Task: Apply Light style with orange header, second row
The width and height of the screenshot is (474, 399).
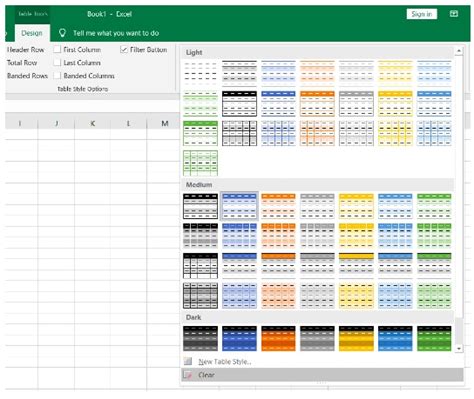Action: pyautogui.click(x=317, y=104)
